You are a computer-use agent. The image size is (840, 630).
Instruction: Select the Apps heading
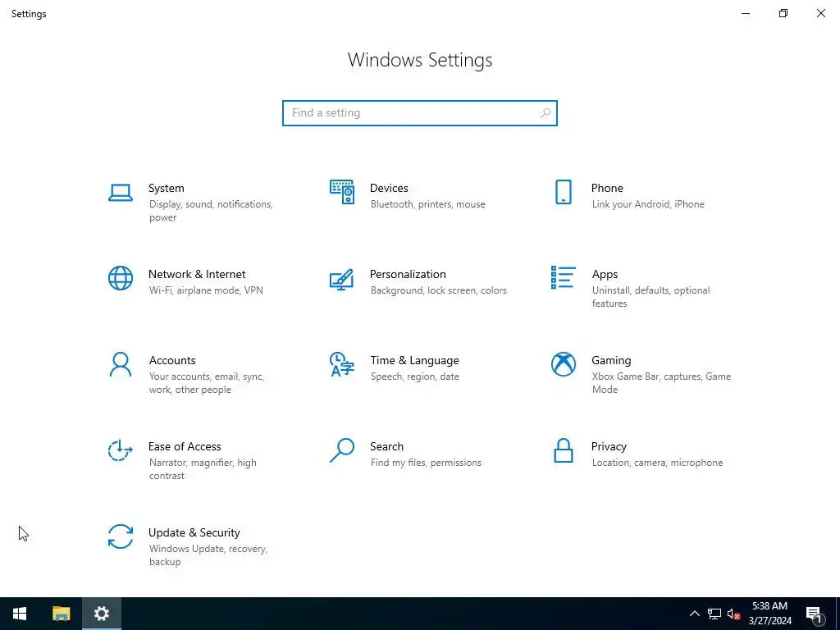point(605,274)
